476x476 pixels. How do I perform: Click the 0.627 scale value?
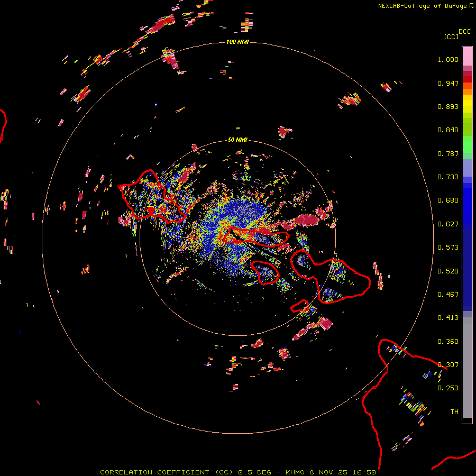(x=448, y=224)
